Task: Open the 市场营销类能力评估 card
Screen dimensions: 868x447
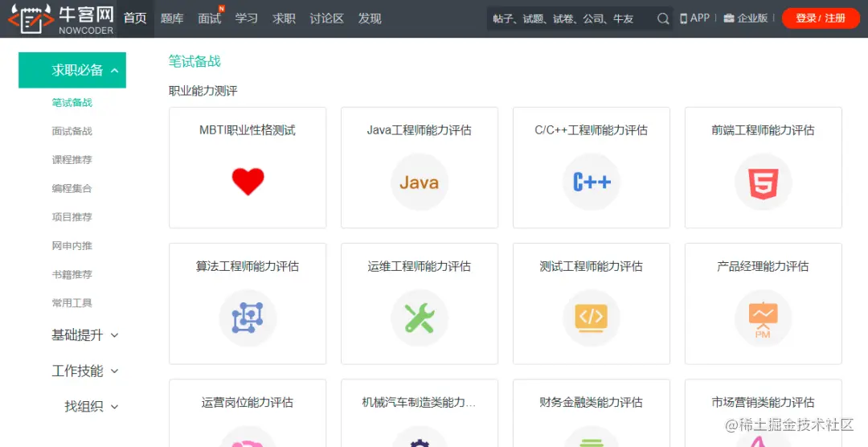Action: point(763,413)
